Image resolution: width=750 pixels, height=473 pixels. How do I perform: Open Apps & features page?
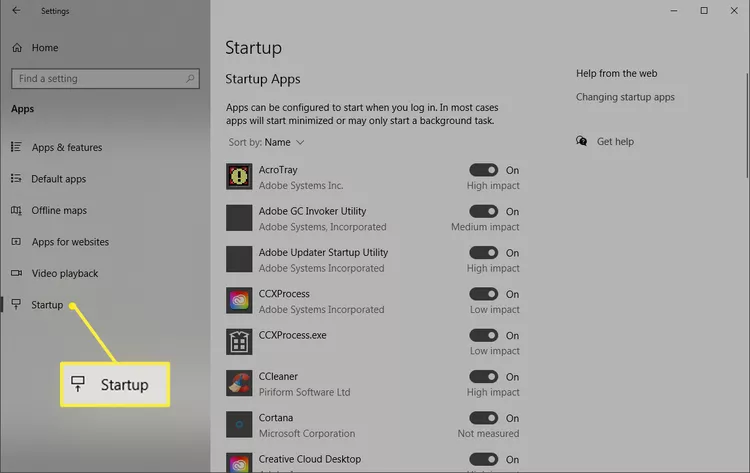click(67, 147)
